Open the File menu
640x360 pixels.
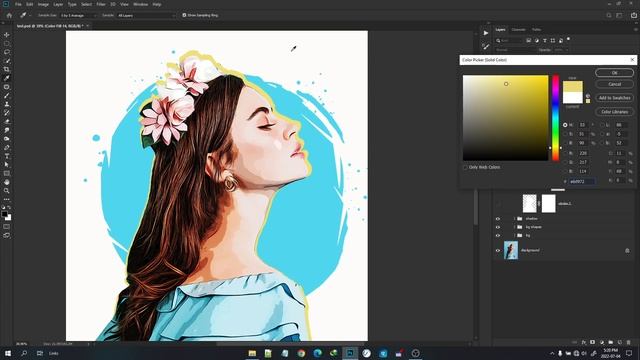tap(18, 4)
